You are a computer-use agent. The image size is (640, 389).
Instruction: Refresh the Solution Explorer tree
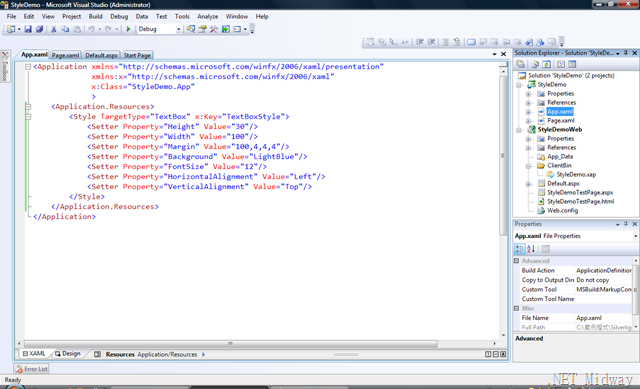547,64
